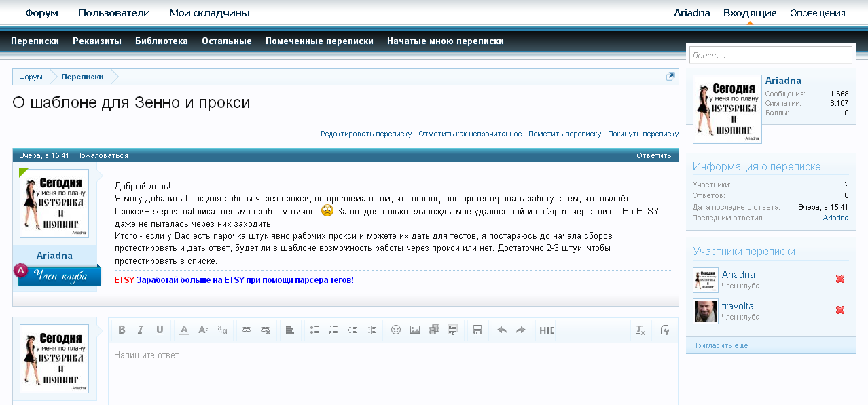
Task: Click Ответить on the message
Action: click(653, 155)
